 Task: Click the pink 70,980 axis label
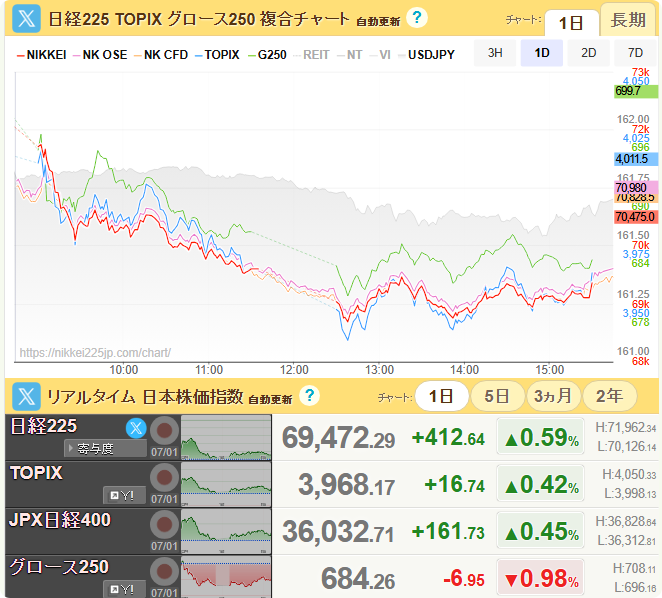636,188
